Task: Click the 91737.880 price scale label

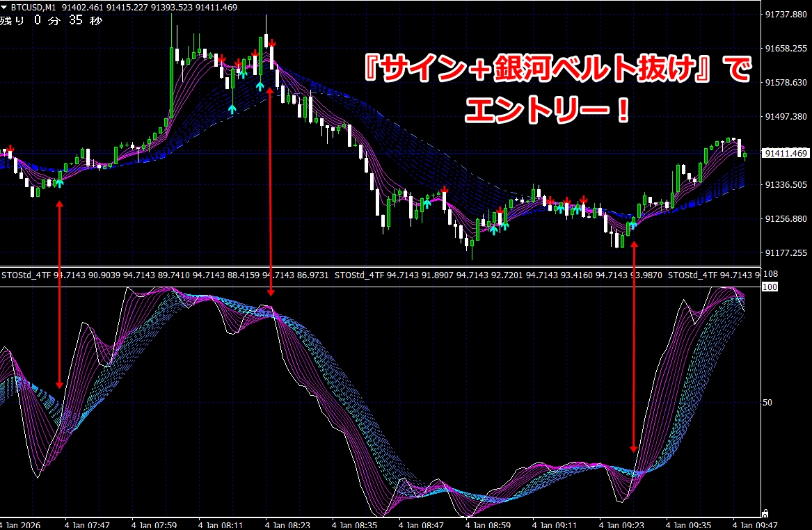Action: 784,15
